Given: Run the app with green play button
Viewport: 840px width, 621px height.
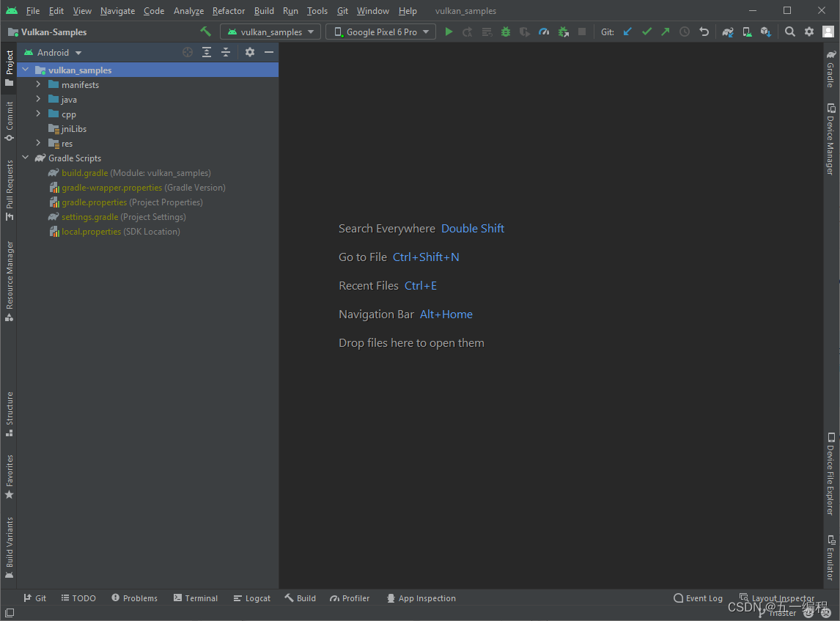Looking at the screenshot, I should [x=449, y=32].
